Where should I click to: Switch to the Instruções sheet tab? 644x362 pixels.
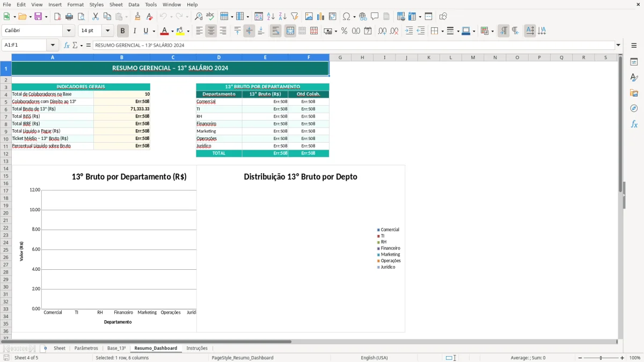[x=197, y=348]
